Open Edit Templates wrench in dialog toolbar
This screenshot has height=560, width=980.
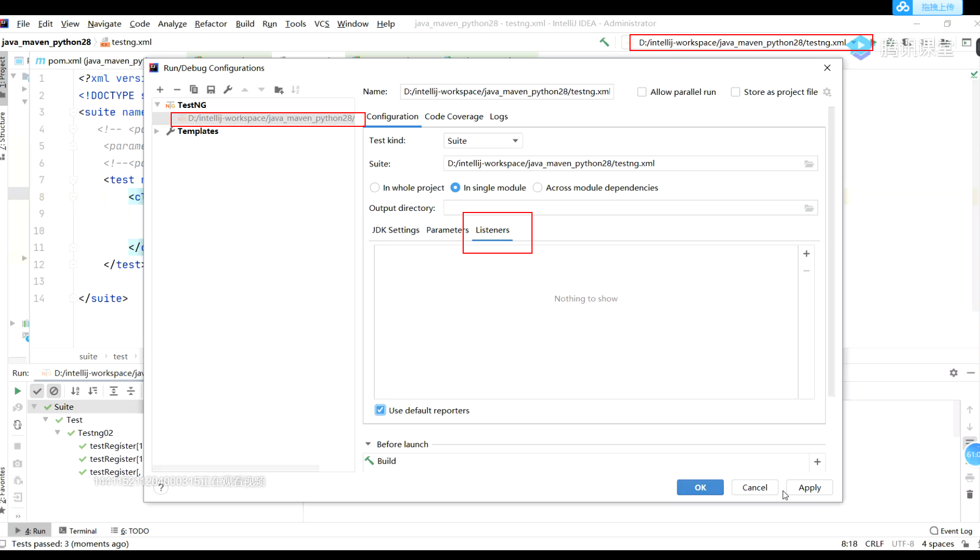[228, 90]
